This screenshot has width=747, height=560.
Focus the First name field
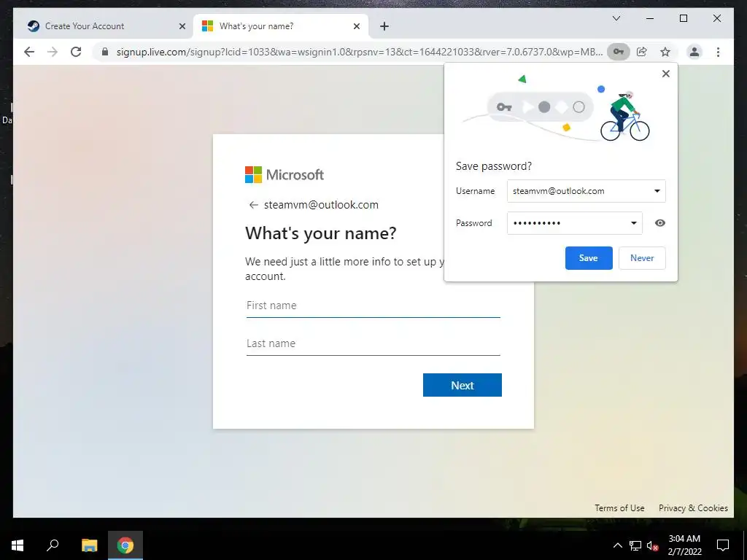373,306
